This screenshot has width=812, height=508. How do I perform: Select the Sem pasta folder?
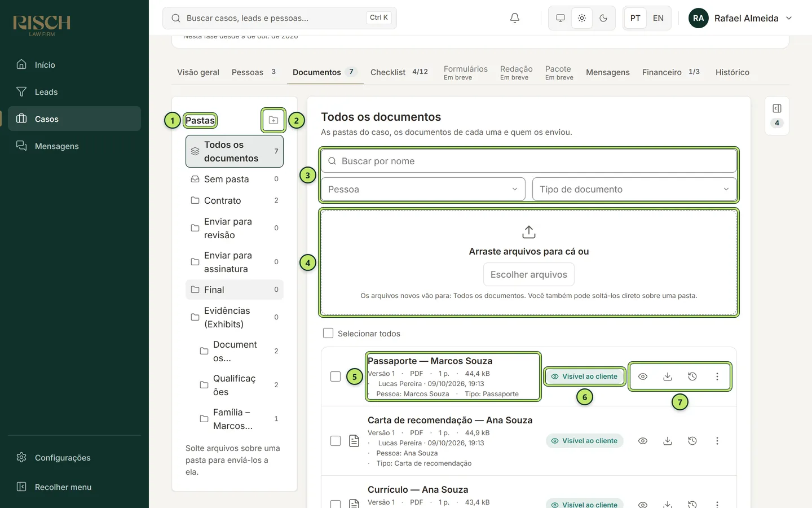tap(235, 179)
